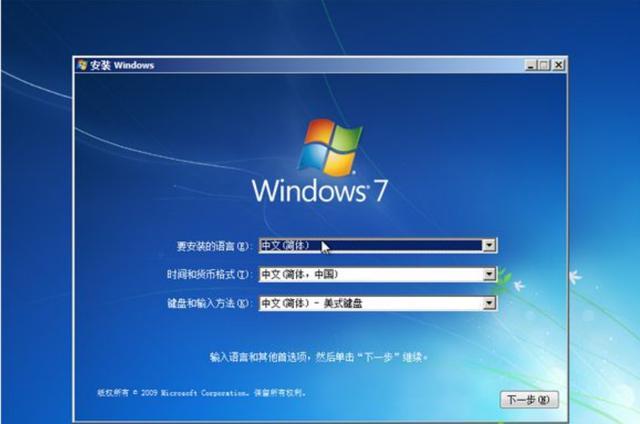Click the Windows flag logo
The image size is (640, 424).
(331, 147)
